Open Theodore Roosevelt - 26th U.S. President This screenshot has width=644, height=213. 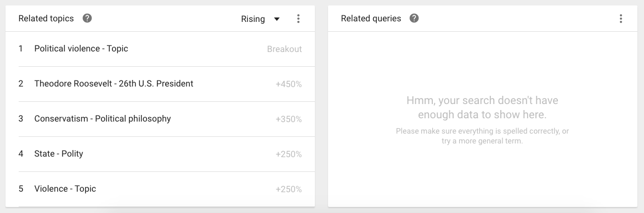(160, 84)
